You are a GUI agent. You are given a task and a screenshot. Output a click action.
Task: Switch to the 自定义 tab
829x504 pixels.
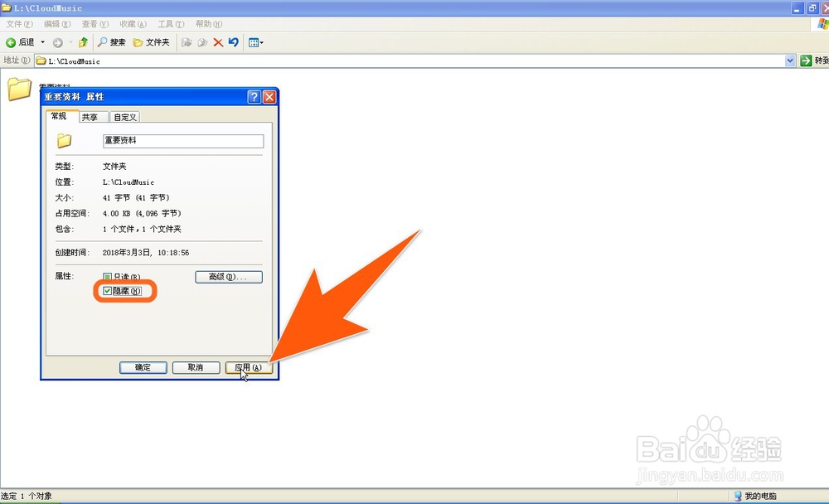125,118
